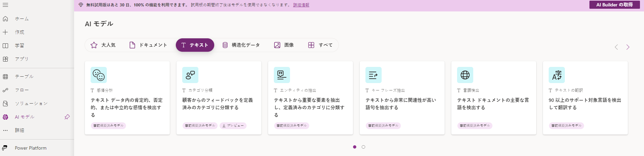
Task: Click the Power Platform logo icon
Action: 5,148
